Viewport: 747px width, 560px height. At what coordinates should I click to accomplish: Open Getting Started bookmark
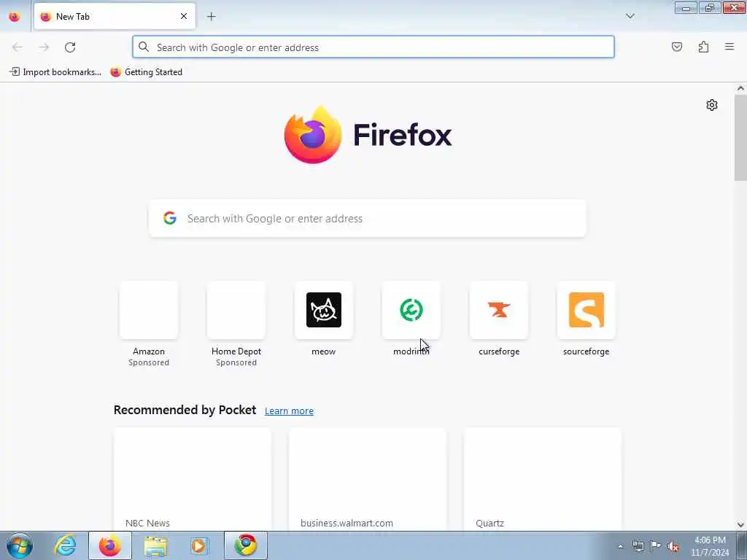tap(146, 72)
